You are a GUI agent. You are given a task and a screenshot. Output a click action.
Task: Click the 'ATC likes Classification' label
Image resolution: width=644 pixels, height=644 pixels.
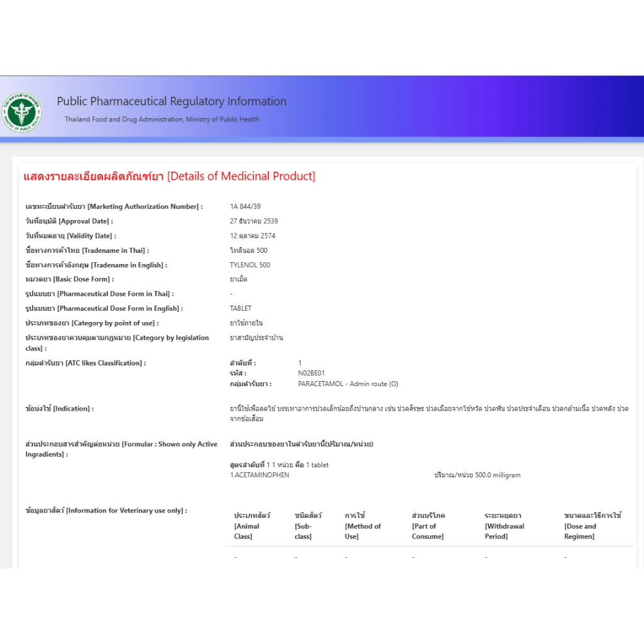coord(86,363)
